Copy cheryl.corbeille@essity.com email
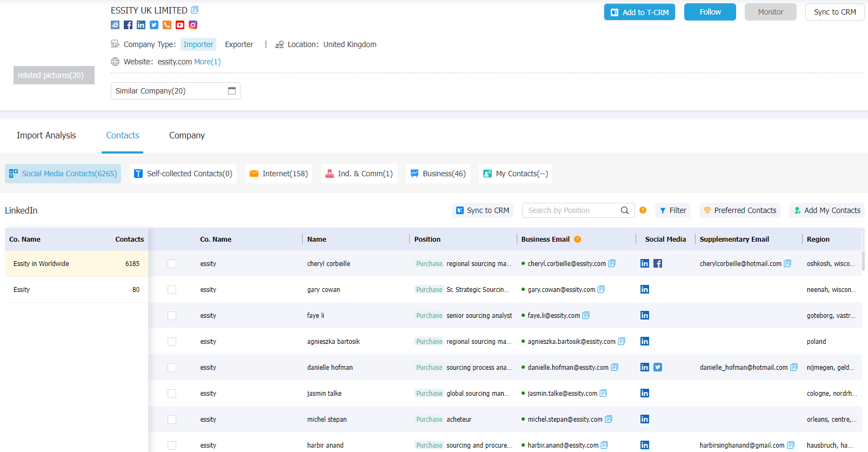 coord(612,263)
